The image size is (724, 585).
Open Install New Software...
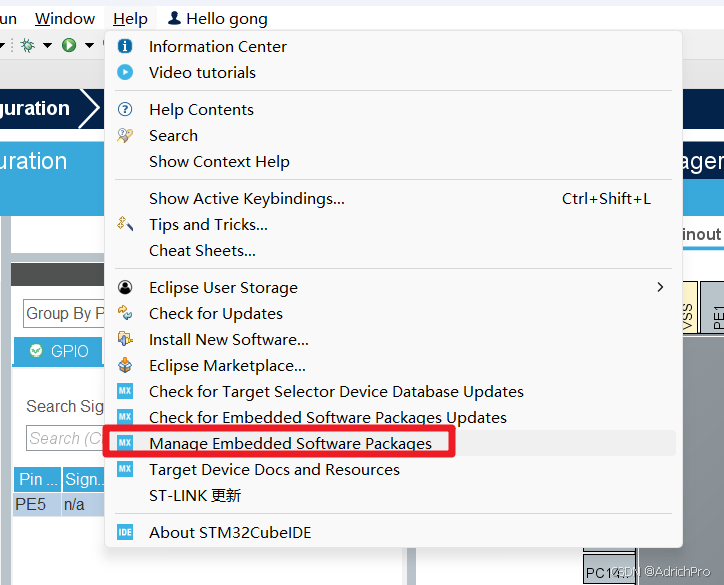click(394, 340)
